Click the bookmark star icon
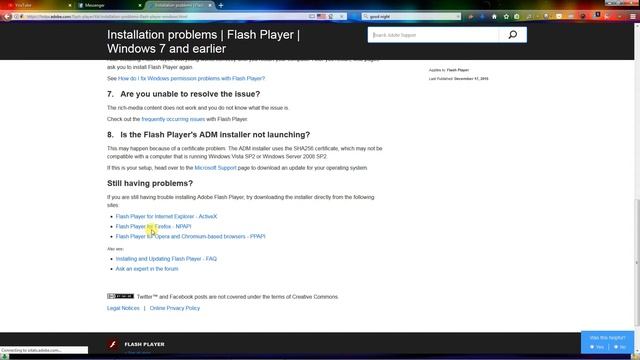 pyautogui.click(x=506, y=17)
